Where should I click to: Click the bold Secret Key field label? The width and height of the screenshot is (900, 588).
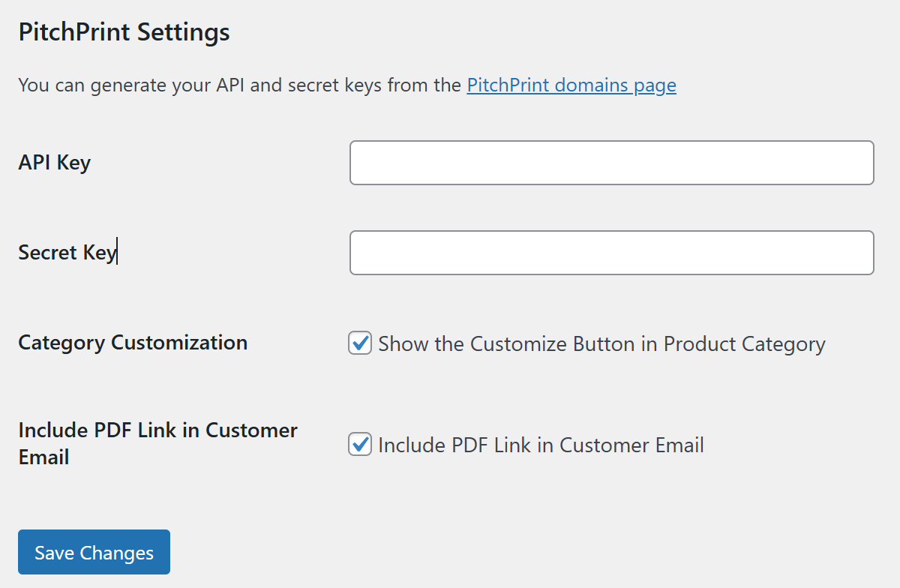(x=66, y=253)
